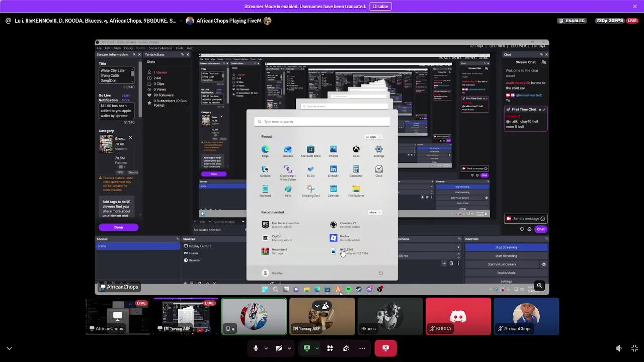Open the Clock pinned app
The image size is (644, 362).
[x=379, y=171]
